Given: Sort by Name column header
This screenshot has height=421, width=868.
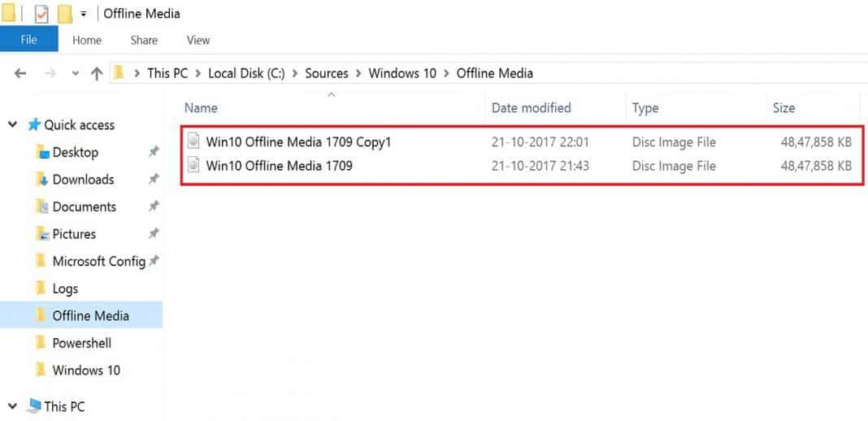Looking at the screenshot, I should (x=201, y=108).
